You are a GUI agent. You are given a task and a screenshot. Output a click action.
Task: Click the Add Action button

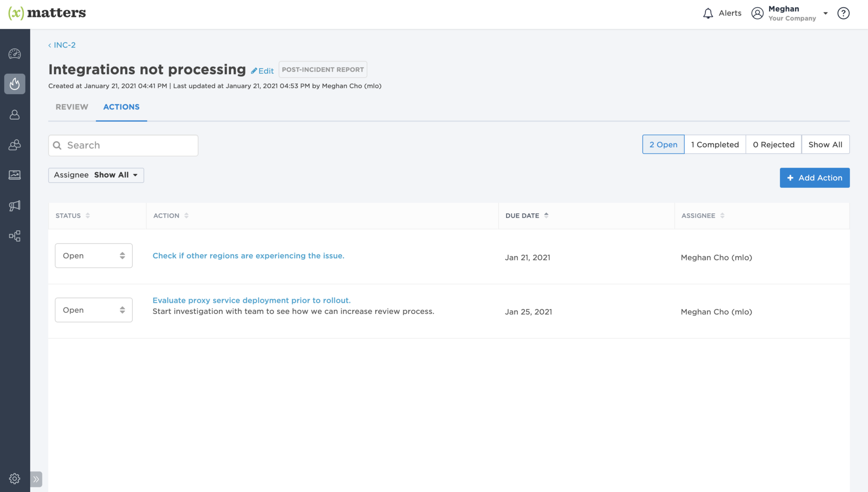tap(814, 178)
